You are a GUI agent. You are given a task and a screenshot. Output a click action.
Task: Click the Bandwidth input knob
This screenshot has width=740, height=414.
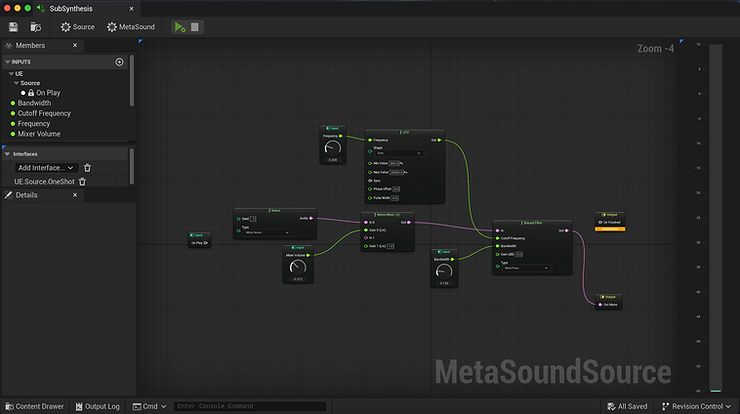(444, 271)
